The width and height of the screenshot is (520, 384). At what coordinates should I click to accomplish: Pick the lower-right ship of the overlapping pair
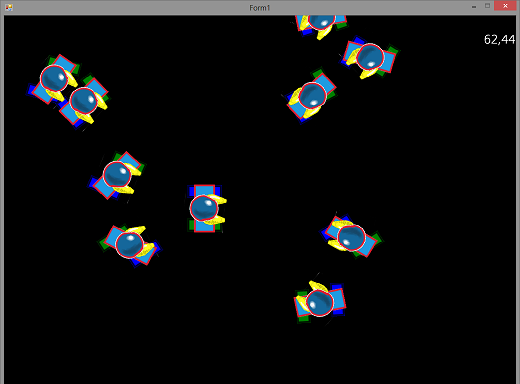coord(83,101)
